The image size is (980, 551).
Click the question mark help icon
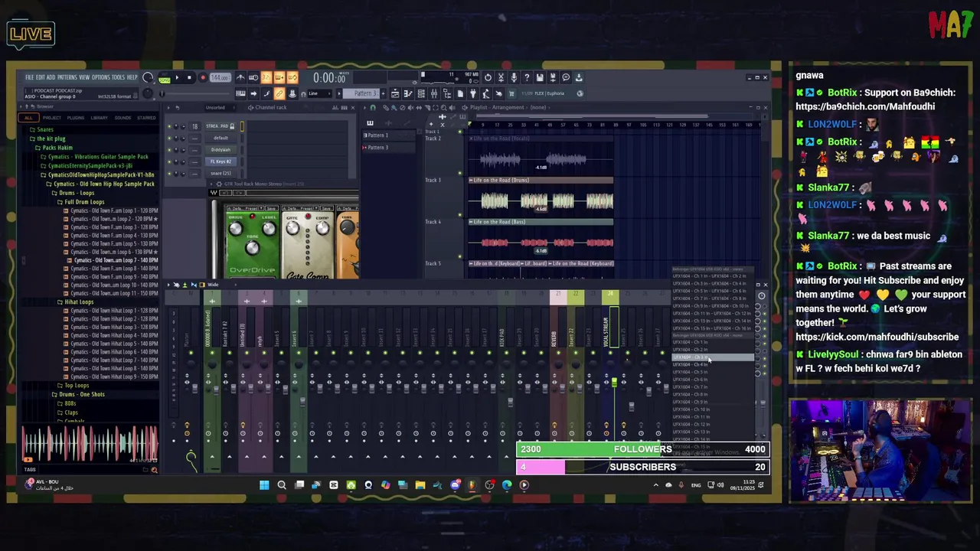pyautogui.click(x=527, y=77)
